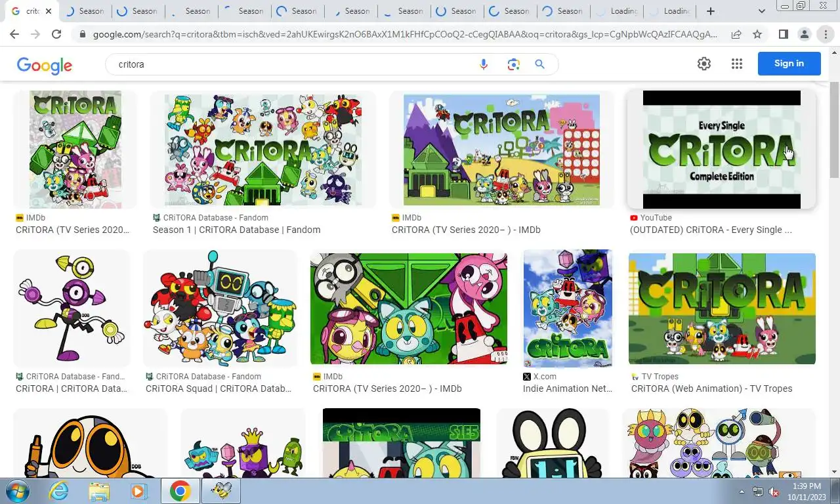Open File Explorer from taskbar
This screenshot has height=504, width=840.
tap(99, 491)
